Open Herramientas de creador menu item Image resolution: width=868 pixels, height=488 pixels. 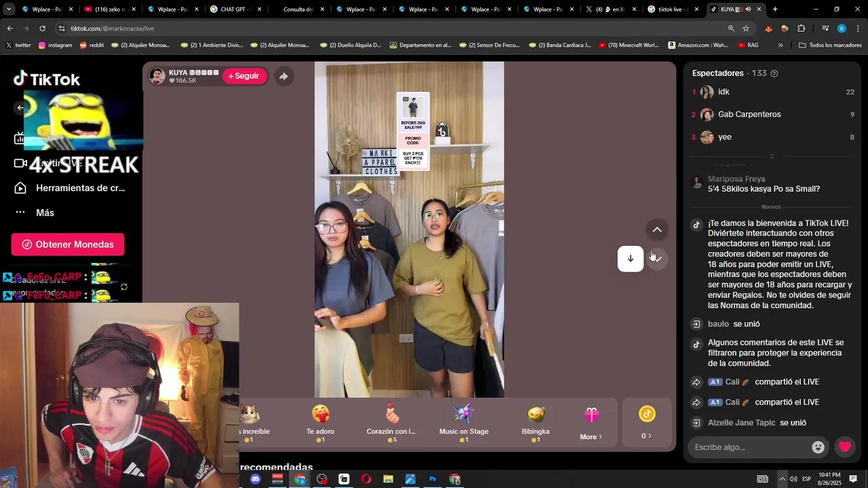(x=71, y=188)
